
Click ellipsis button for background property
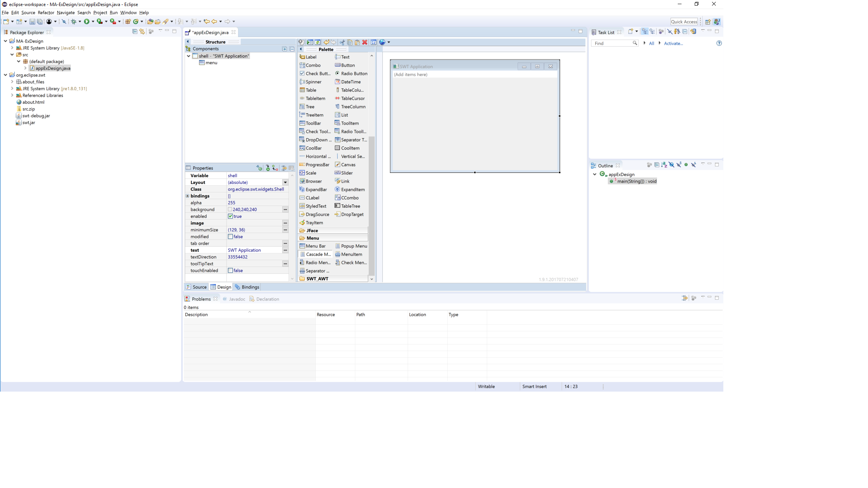coord(285,209)
